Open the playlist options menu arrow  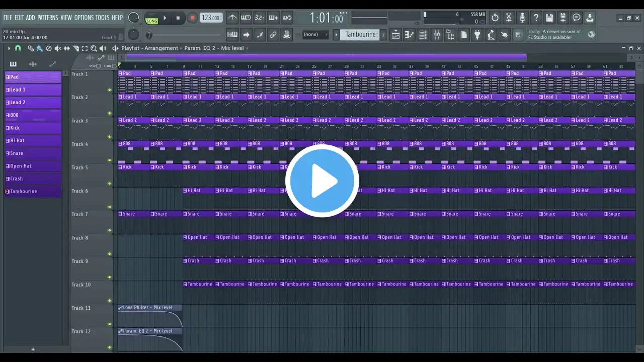pyautogui.click(x=9, y=48)
